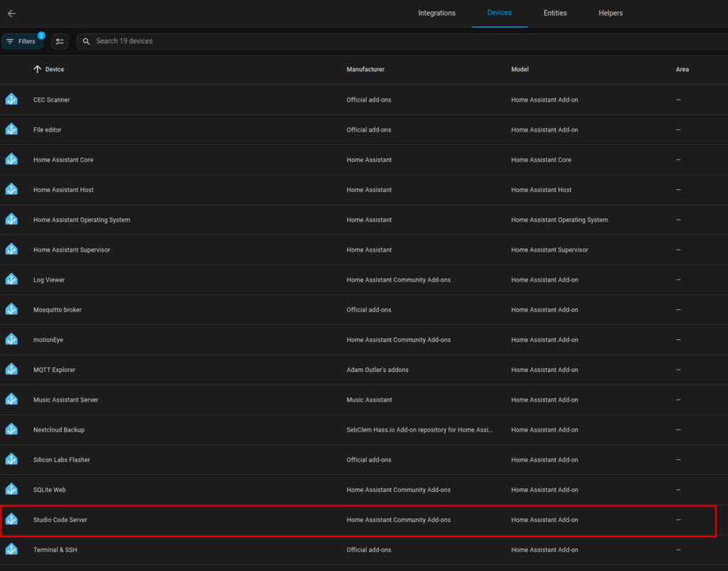Open Home Assistant Supervisor device name
The height and width of the screenshot is (571, 728).
point(72,250)
